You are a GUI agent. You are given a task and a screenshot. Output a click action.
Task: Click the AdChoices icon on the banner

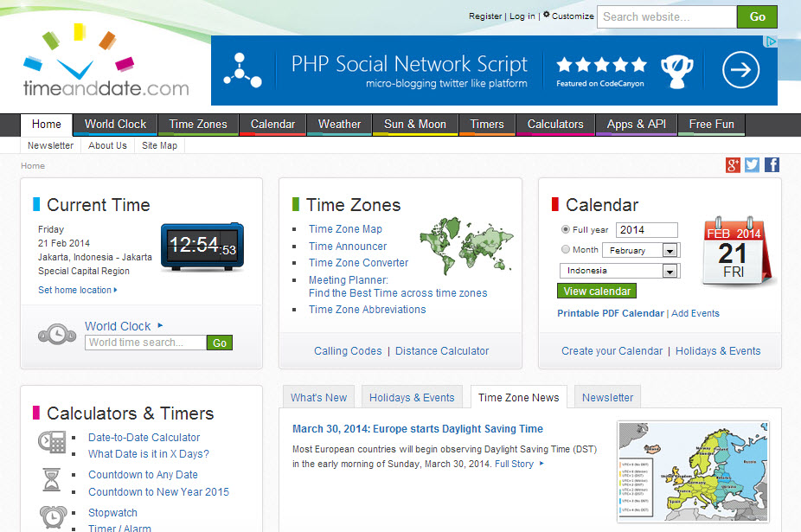771,42
